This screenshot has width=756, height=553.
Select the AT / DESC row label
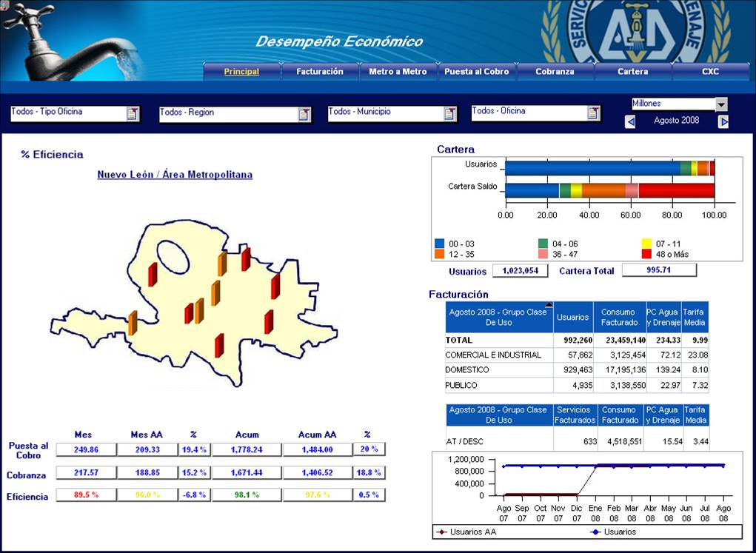[465, 441]
